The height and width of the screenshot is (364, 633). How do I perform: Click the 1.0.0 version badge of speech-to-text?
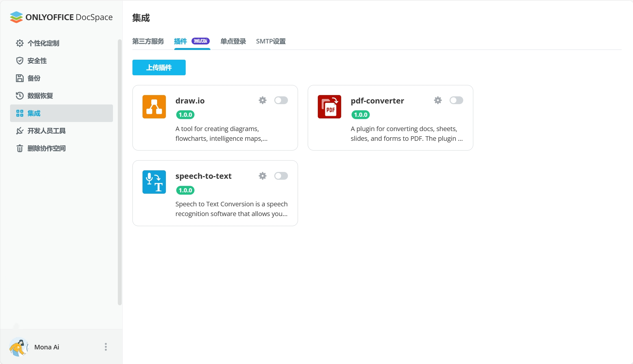pyautogui.click(x=185, y=190)
